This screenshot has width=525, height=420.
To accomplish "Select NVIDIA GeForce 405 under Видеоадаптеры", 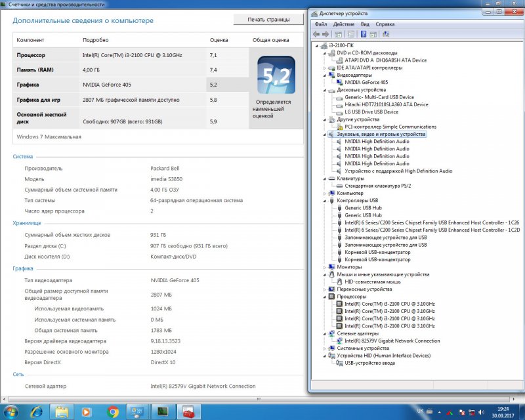I will 366,82.
